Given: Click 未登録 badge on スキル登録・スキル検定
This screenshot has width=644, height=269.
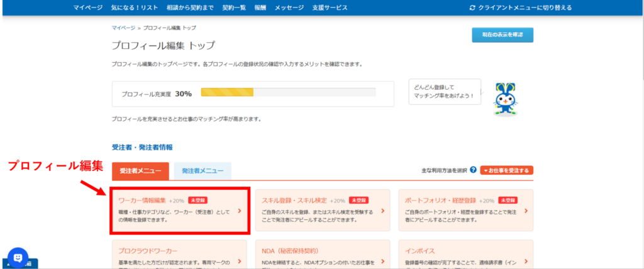Looking at the screenshot, I should [359, 200].
